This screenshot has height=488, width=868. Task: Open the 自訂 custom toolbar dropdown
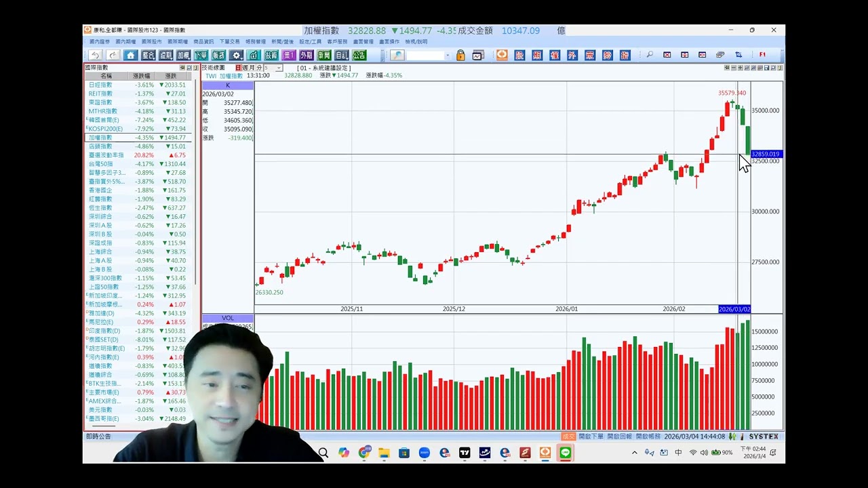pyautogui.click(x=342, y=55)
